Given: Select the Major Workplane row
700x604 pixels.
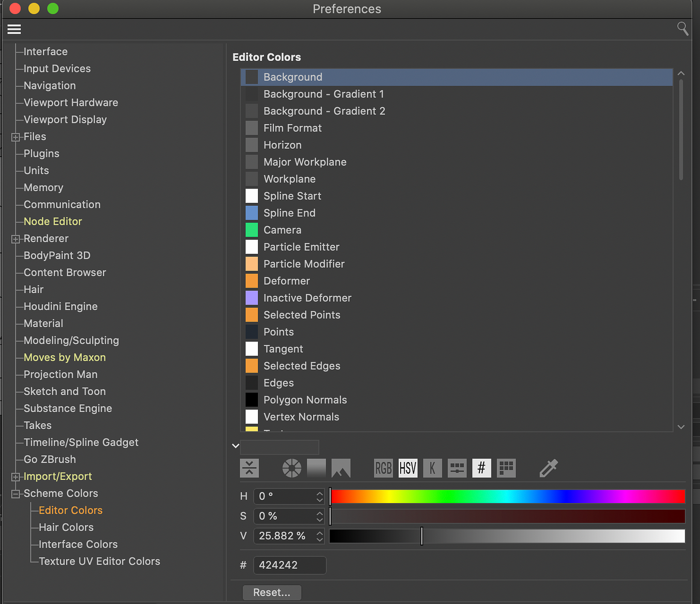Looking at the screenshot, I should (x=456, y=162).
